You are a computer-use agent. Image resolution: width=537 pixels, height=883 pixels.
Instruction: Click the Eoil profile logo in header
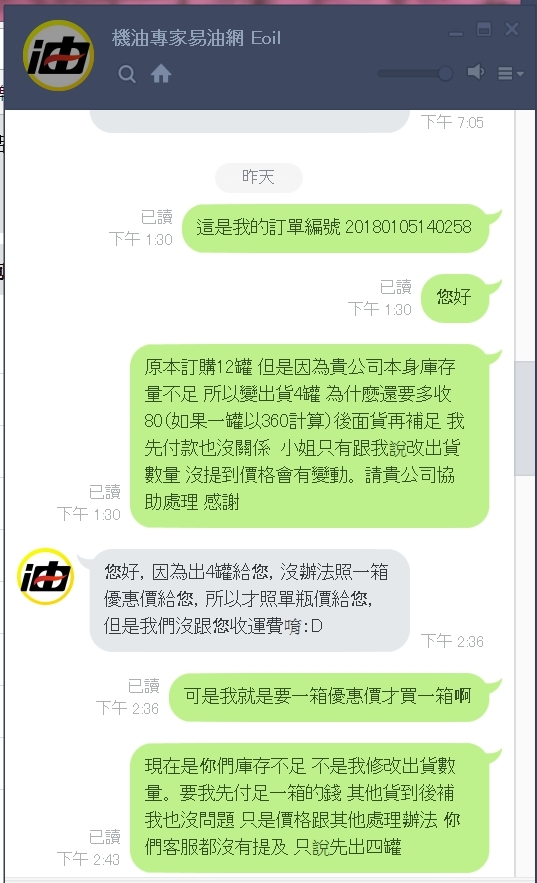point(58,55)
